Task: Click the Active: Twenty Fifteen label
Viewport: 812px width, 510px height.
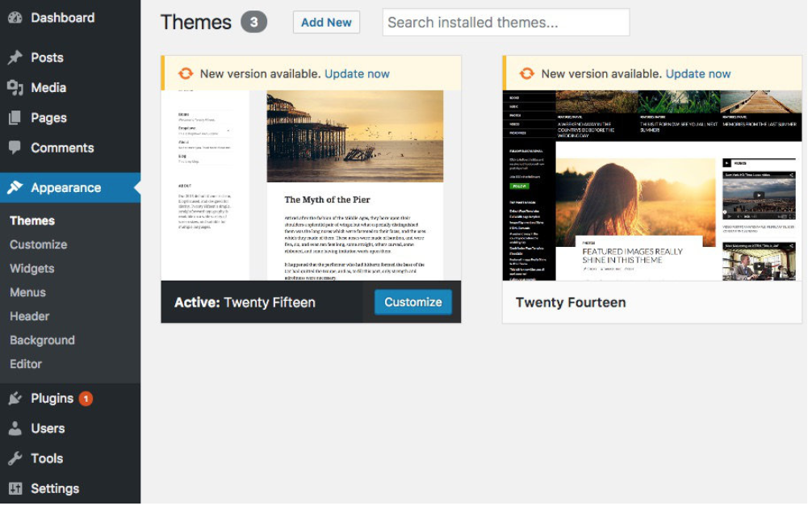Action: 245,303
